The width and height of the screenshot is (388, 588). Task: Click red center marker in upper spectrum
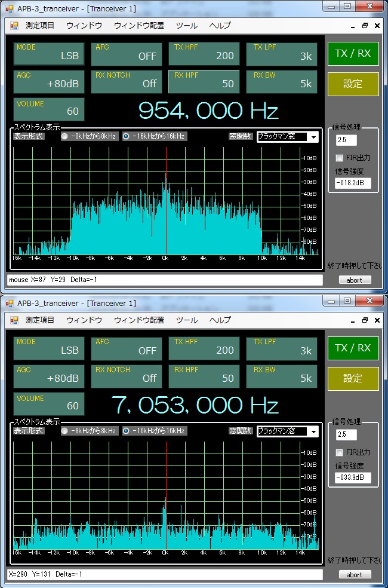(x=166, y=201)
